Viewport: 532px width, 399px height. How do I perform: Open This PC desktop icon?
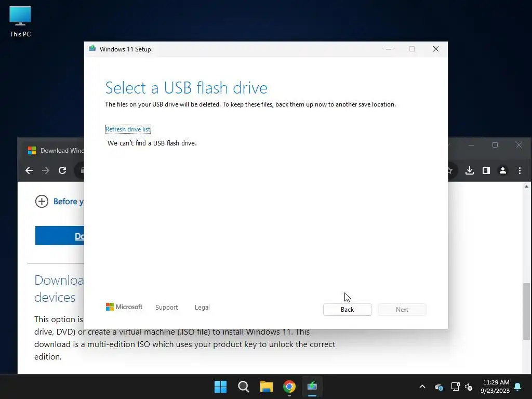click(20, 21)
